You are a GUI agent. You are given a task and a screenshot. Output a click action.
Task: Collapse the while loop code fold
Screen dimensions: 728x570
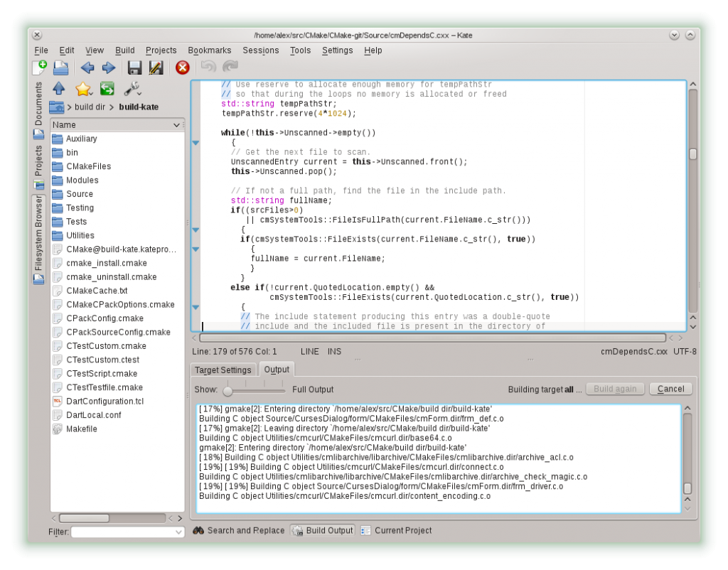(196, 142)
